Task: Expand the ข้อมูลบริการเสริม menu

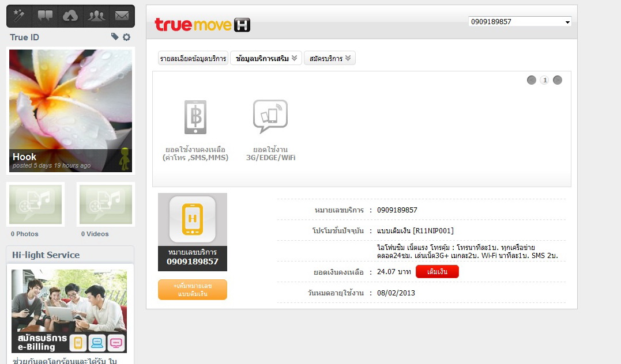Action: [x=266, y=58]
